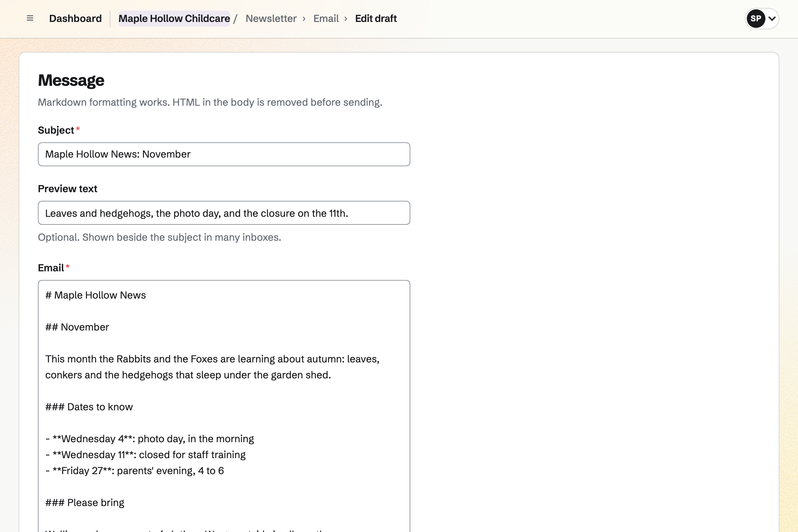This screenshot has height=532, width=798.
Task: Click the SP user avatar
Action: click(755, 18)
